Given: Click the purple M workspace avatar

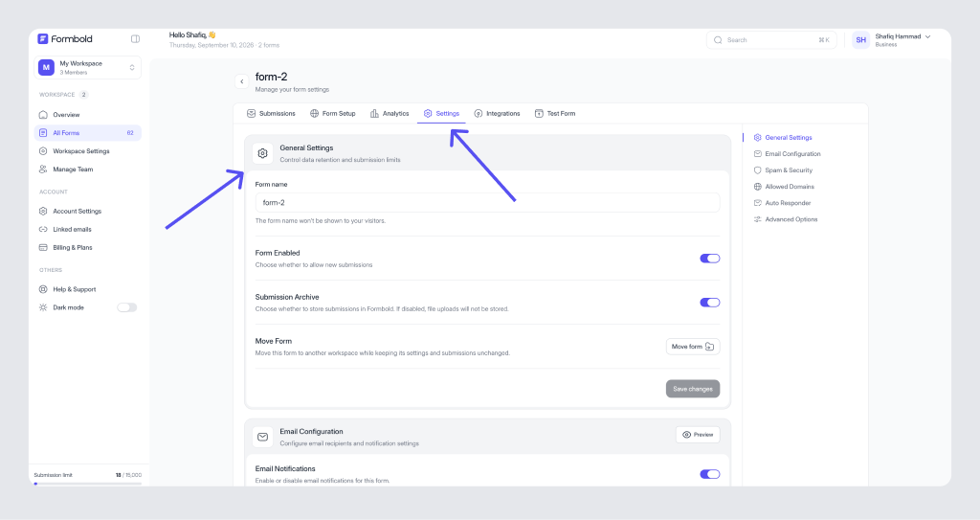Looking at the screenshot, I should (46, 68).
